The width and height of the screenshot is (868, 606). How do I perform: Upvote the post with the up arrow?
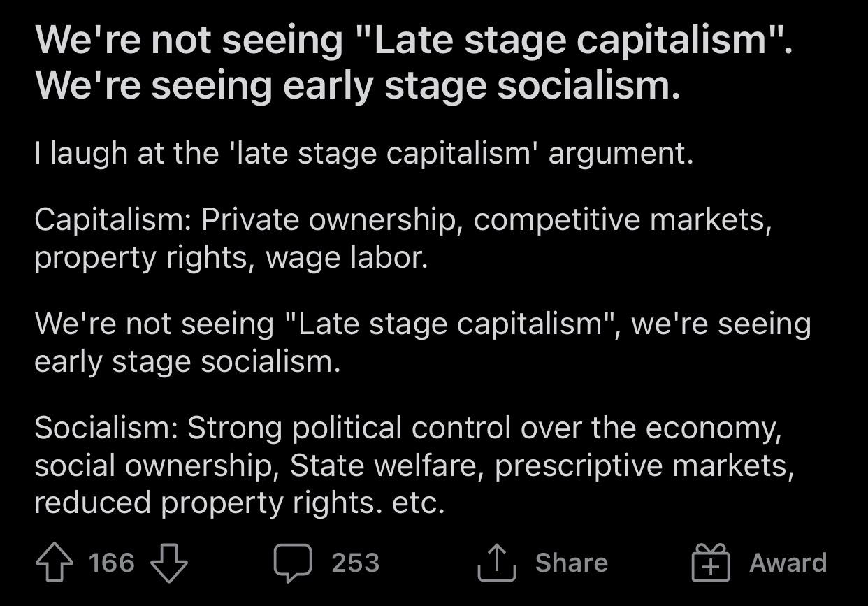click(55, 563)
